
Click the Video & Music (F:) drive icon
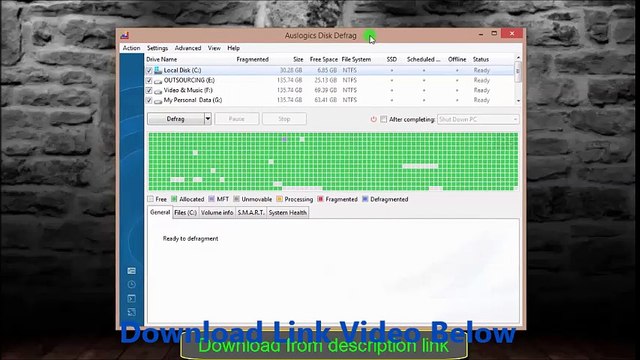[158, 91]
